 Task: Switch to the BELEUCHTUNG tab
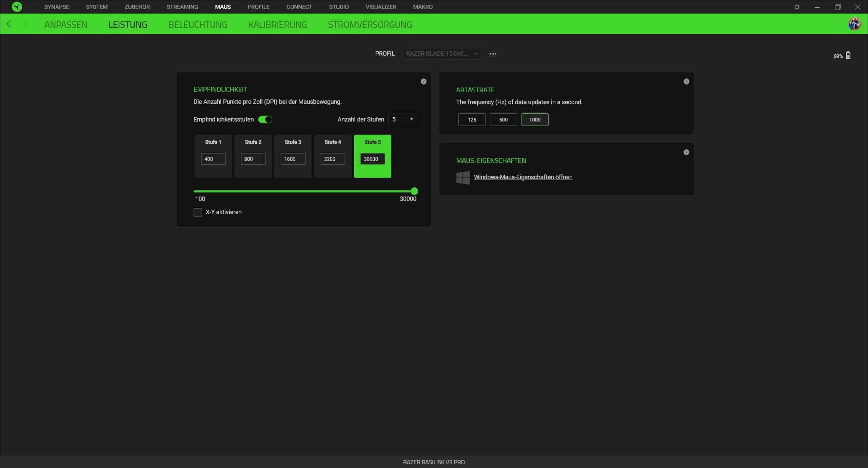198,24
